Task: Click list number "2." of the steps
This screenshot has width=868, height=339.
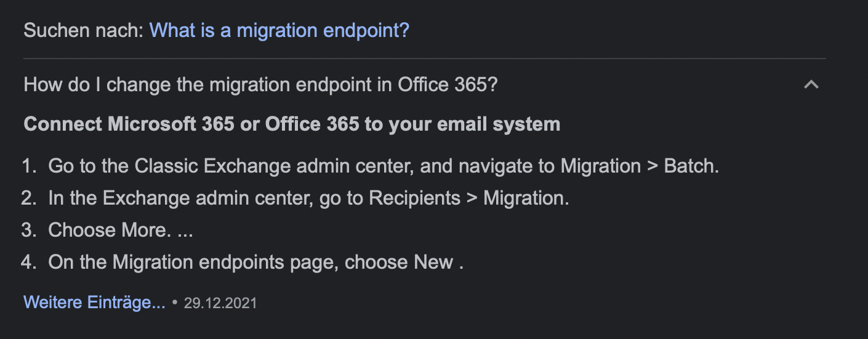Action: [x=30, y=198]
